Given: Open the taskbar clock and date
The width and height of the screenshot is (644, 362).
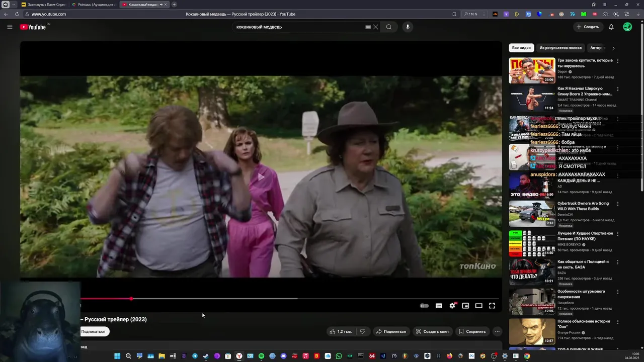Looking at the screenshot, I should tap(632, 356).
